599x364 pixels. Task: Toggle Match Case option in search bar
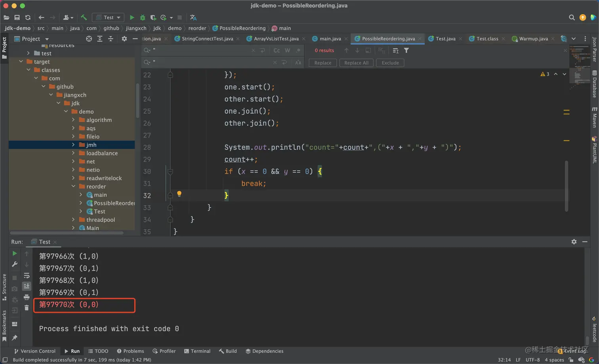click(x=277, y=50)
